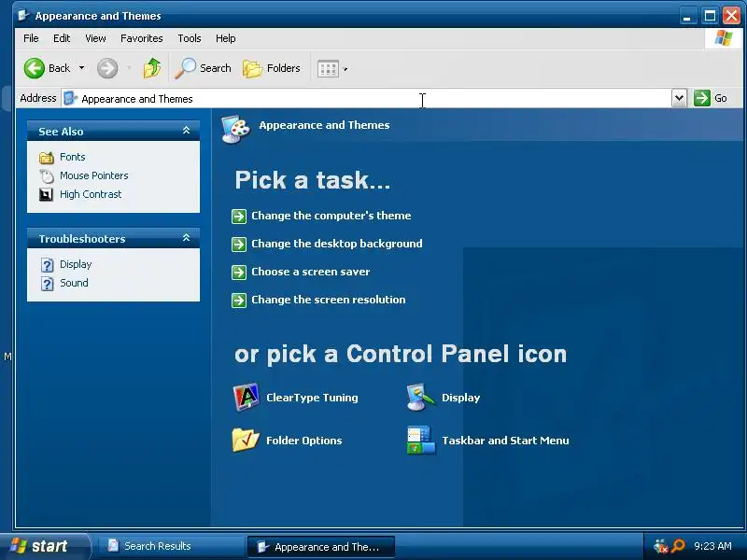Click Change the desktop background link
This screenshot has width=747, height=560.
point(337,244)
